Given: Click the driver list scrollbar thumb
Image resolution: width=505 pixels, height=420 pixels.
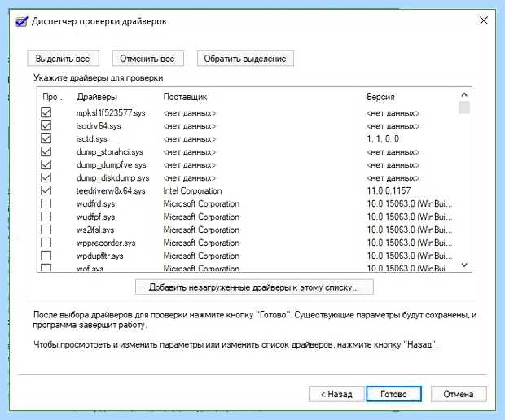Looking at the screenshot, I should (x=464, y=107).
